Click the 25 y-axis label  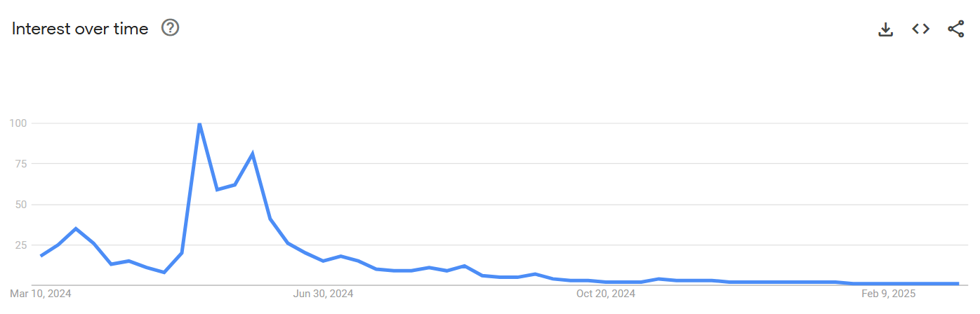click(x=20, y=245)
